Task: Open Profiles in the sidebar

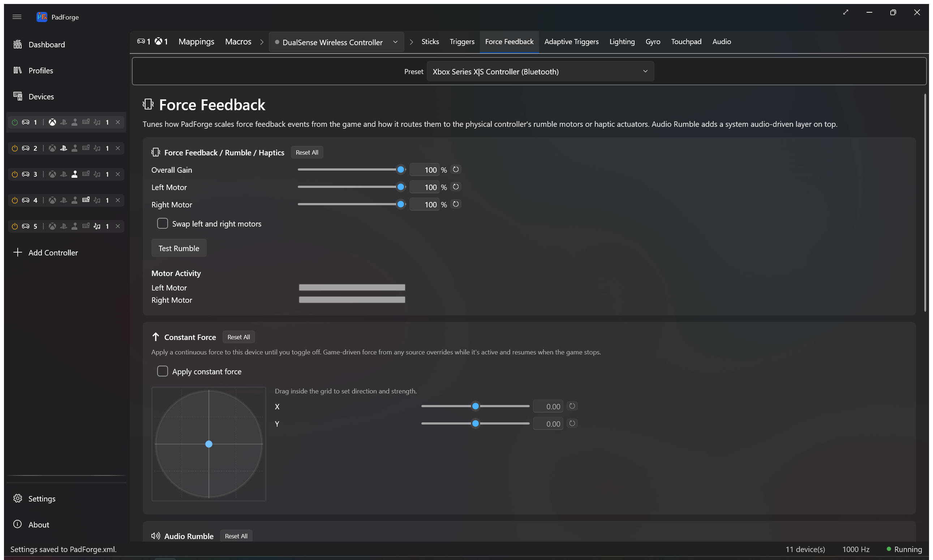Action: click(66, 70)
